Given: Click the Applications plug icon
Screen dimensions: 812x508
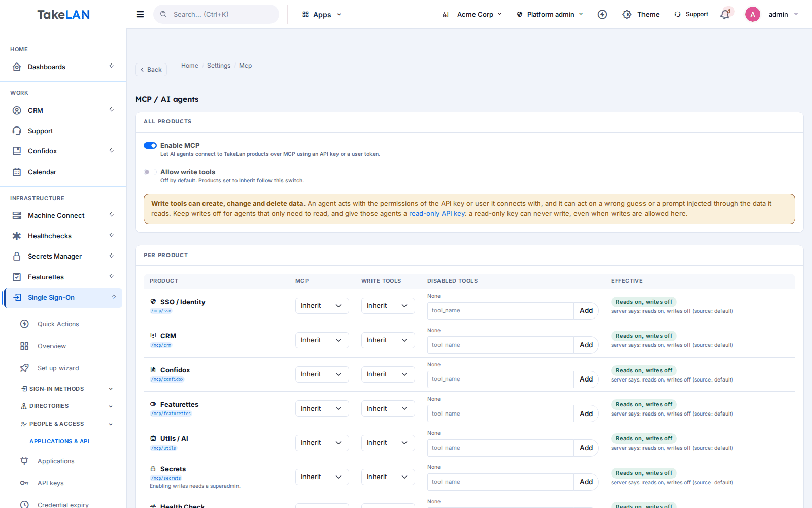Looking at the screenshot, I should pos(24,461).
